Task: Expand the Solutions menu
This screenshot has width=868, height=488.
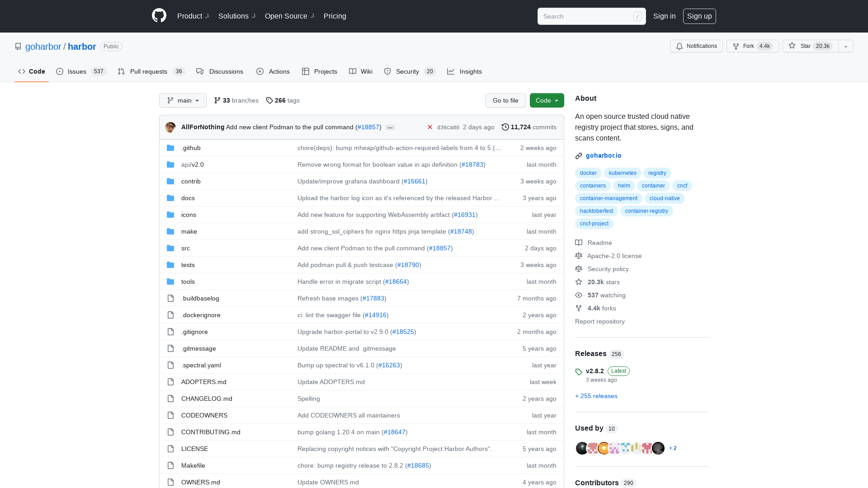Action: pyautogui.click(x=237, y=16)
